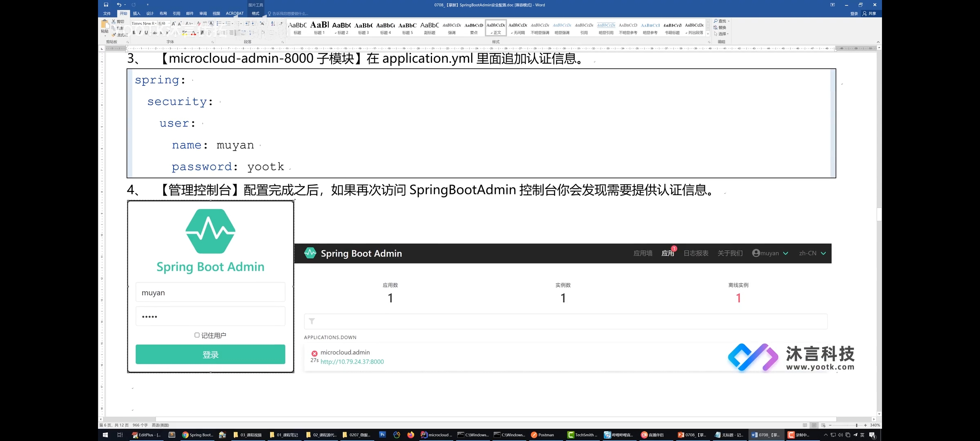Viewport: 980px width, 441px height.
Task: Switch to the 插入 ribbon tab
Action: (136, 13)
